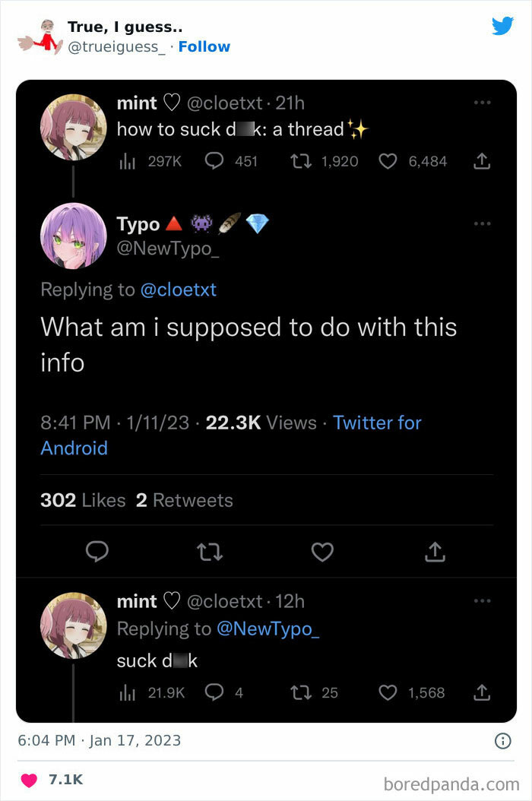The height and width of the screenshot is (801, 532).
Task: Like Typo's reply with the heart icon
Action: [322, 552]
